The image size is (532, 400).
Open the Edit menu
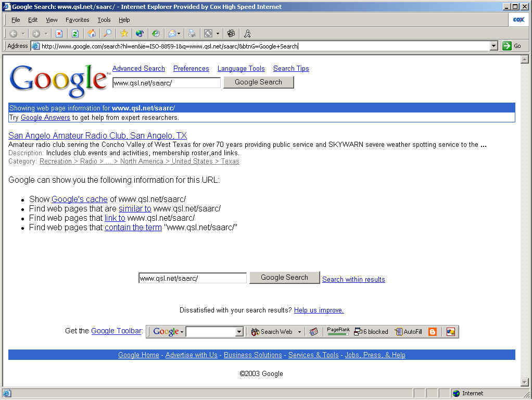coord(33,20)
